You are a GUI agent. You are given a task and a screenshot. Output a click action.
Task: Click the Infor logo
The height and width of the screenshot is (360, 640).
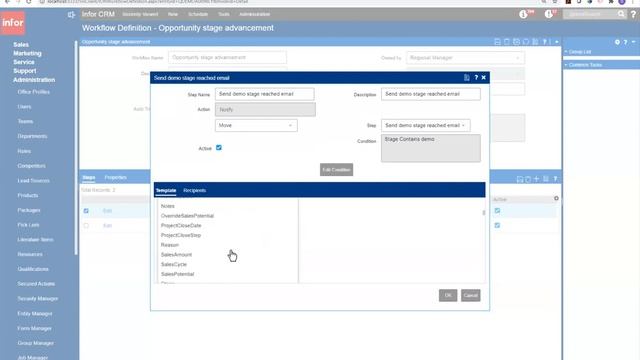tap(13, 23)
